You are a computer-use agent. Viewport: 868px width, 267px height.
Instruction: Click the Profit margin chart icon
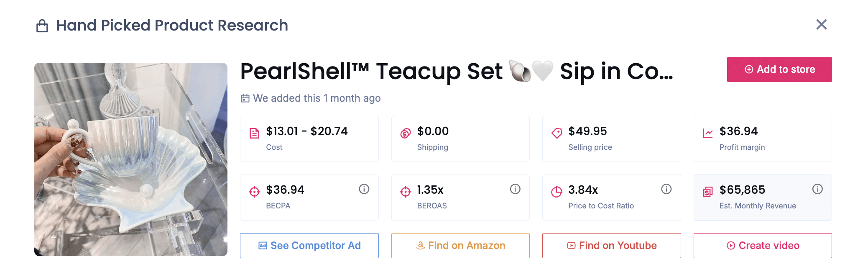(708, 133)
